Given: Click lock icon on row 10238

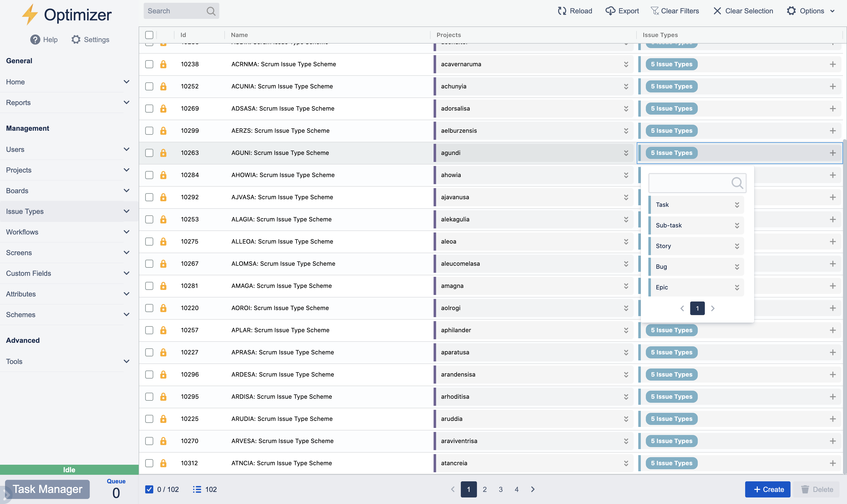Looking at the screenshot, I should [x=163, y=64].
